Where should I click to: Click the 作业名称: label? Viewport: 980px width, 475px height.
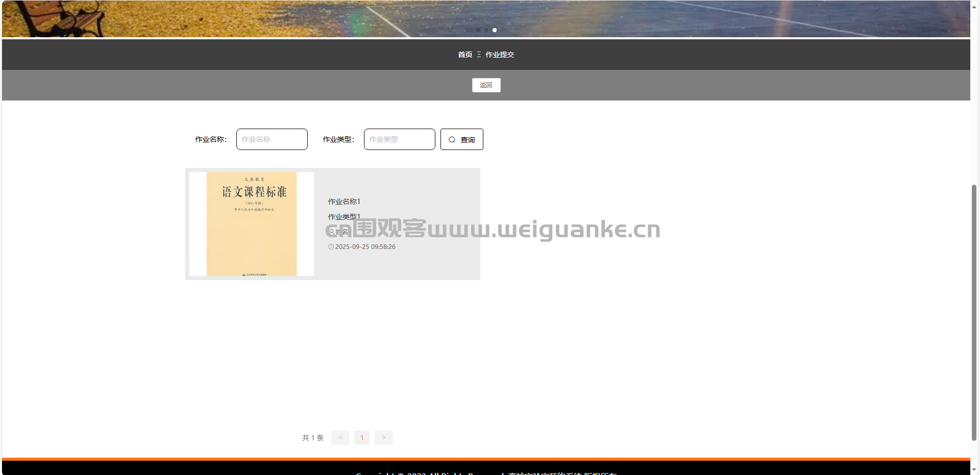pos(211,139)
